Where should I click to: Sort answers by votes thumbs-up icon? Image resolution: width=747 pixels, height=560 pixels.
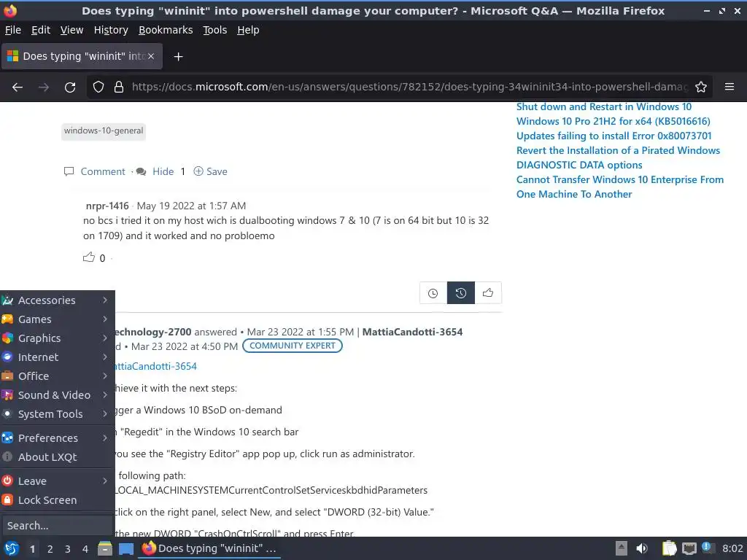pyautogui.click(x=488, y=293)
